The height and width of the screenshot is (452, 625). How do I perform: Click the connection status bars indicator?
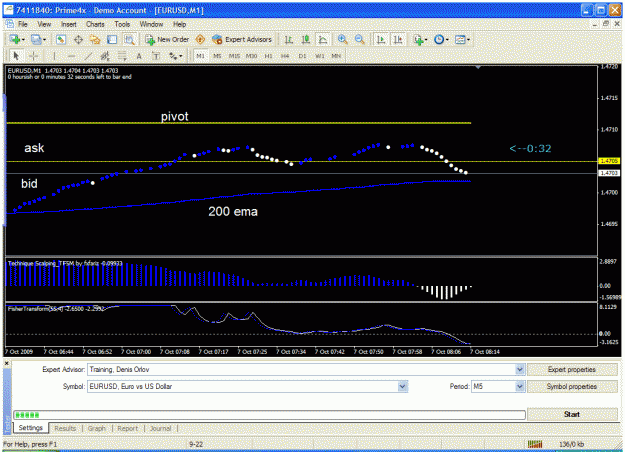[535, 444]
